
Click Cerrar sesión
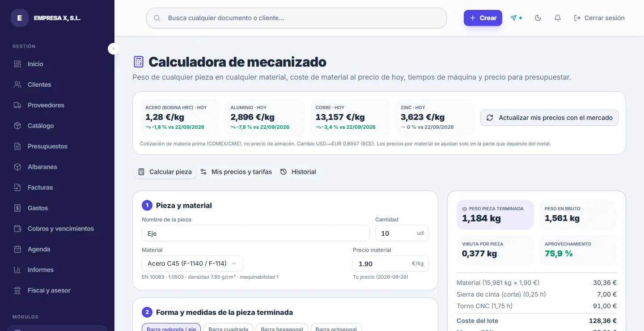tap(599, 18)
